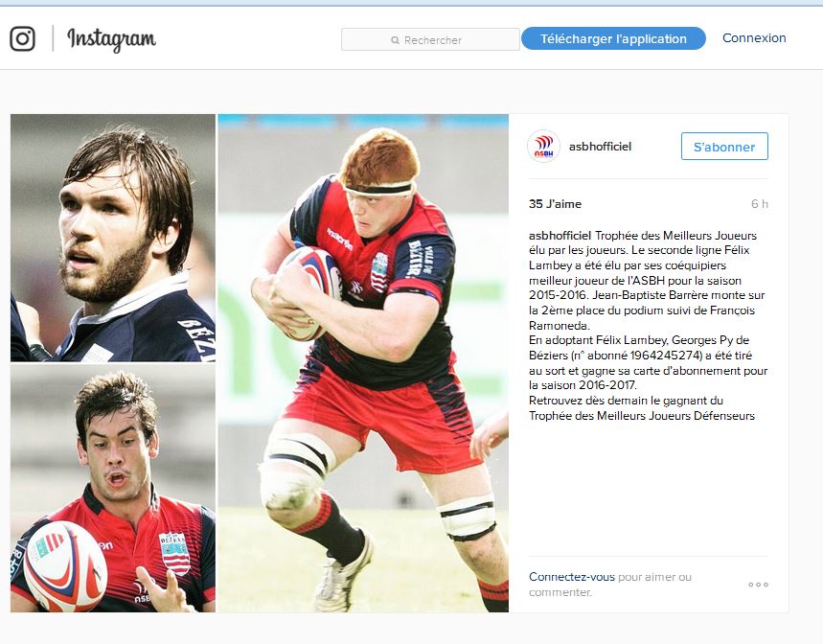Open asbhofficiel username in post header
Viewport: 823px width, 644px height.
point(600,147)
